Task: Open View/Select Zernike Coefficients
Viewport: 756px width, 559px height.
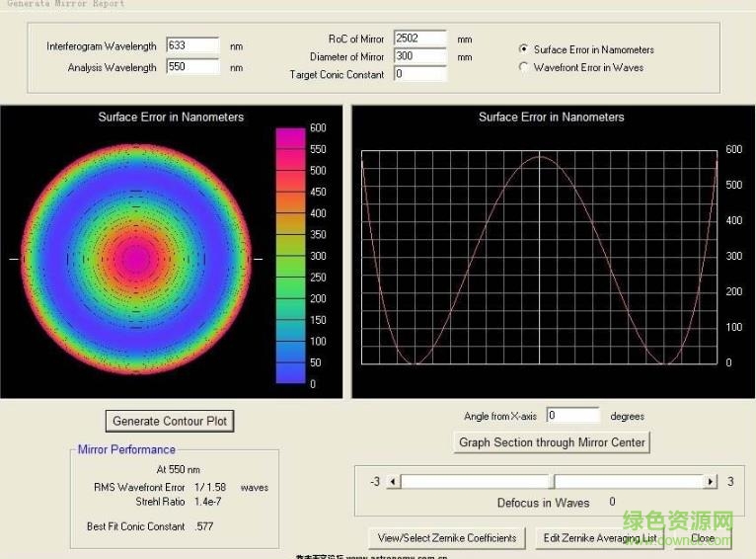Action: 447,538
